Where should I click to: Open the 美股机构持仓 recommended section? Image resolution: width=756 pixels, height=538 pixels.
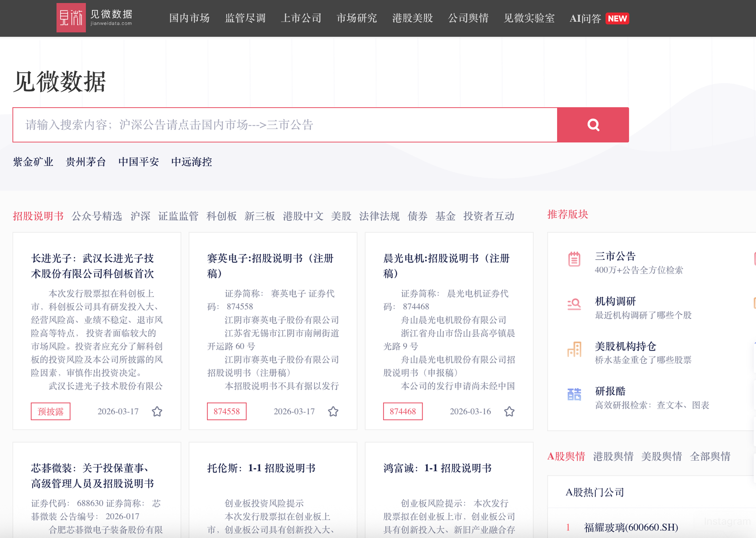point(626,346)
